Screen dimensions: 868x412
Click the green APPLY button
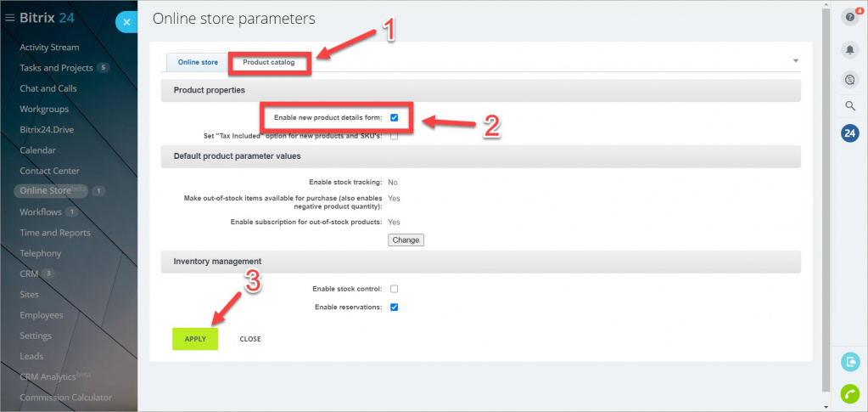195,339
